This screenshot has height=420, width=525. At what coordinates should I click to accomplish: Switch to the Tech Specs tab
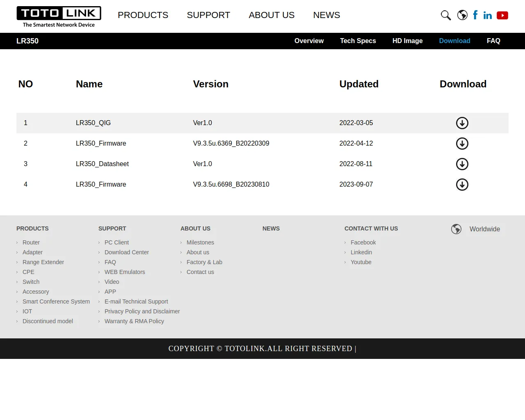(x=358, y=41)
